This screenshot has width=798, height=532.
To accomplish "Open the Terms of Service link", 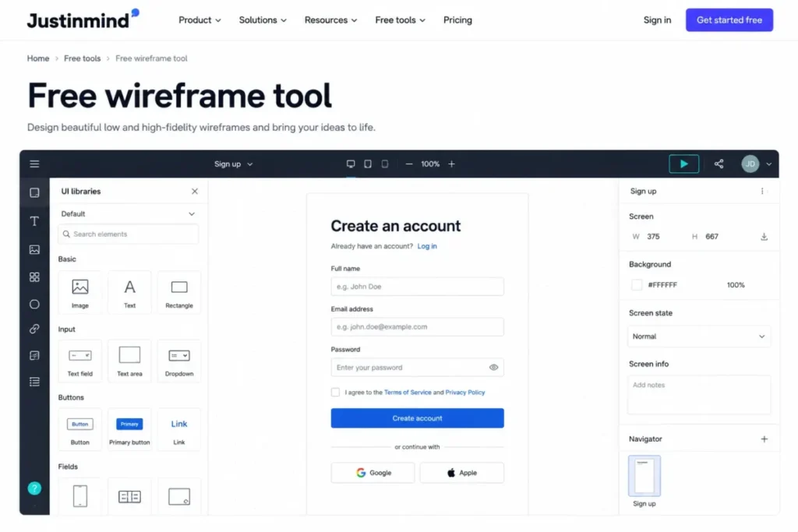I will tap(408, 392).
